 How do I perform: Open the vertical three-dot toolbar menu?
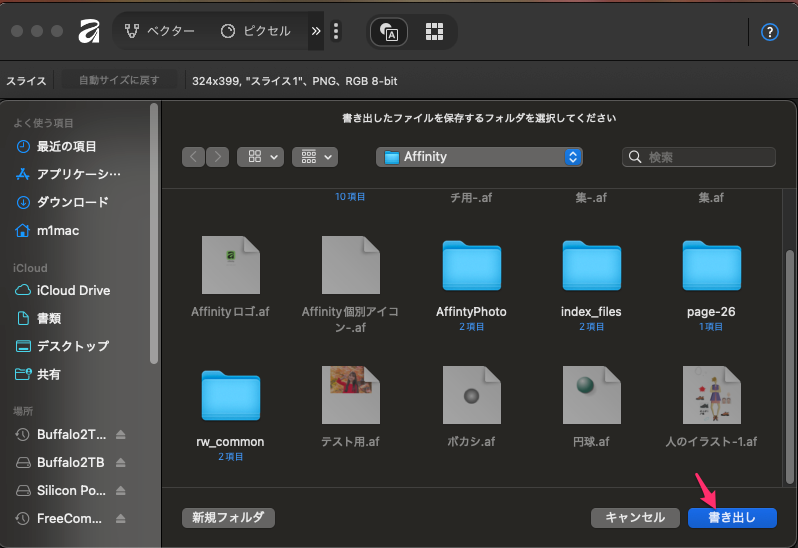pyautogui.click(x=336, y=31)
